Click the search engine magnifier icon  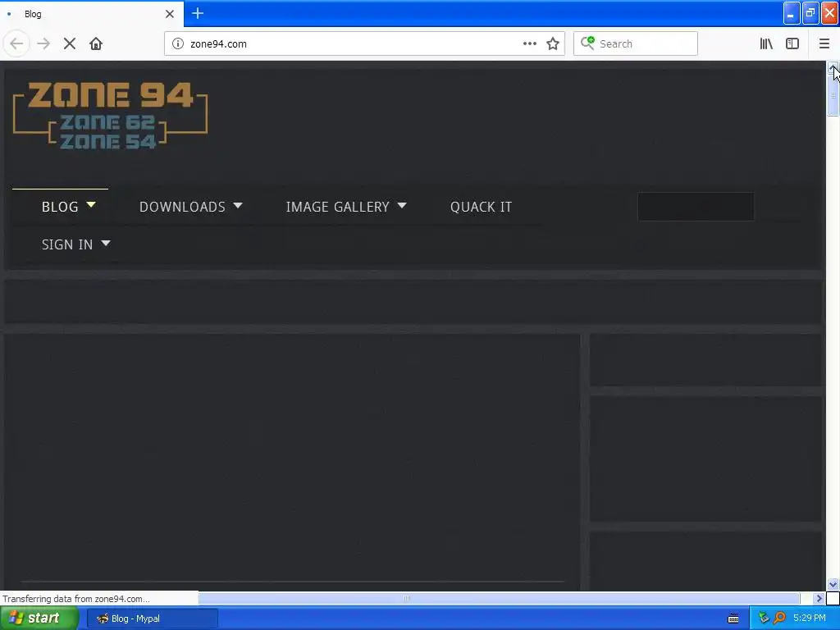coord(587,43)
